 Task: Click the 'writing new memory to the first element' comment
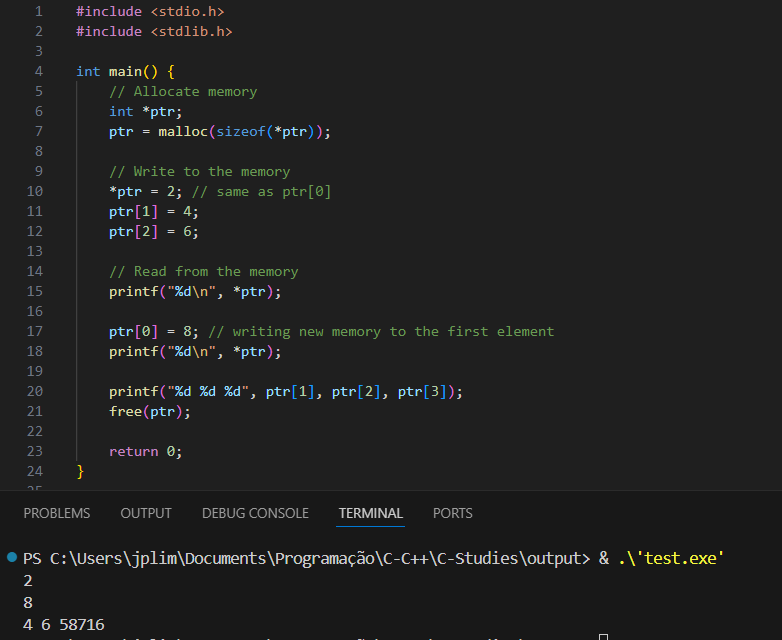click(381, 331)
